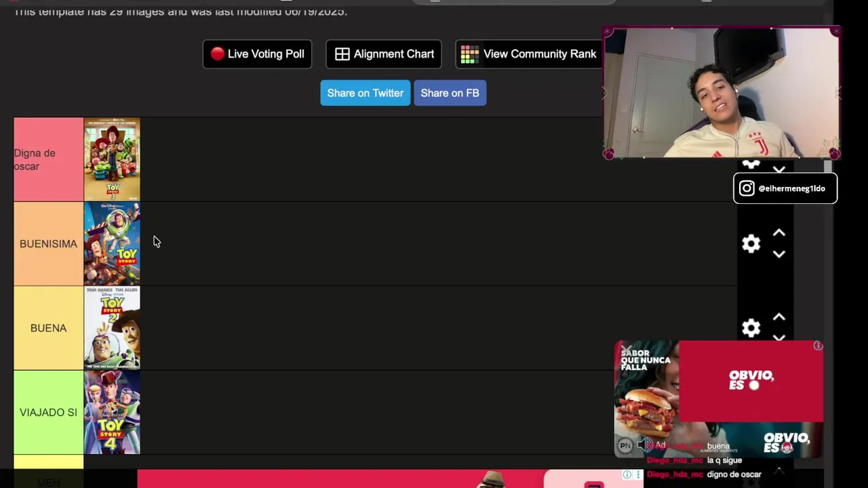Open info icon on bottom banner ad
Screen dimensions: 868x488
(x=627, y=474)
